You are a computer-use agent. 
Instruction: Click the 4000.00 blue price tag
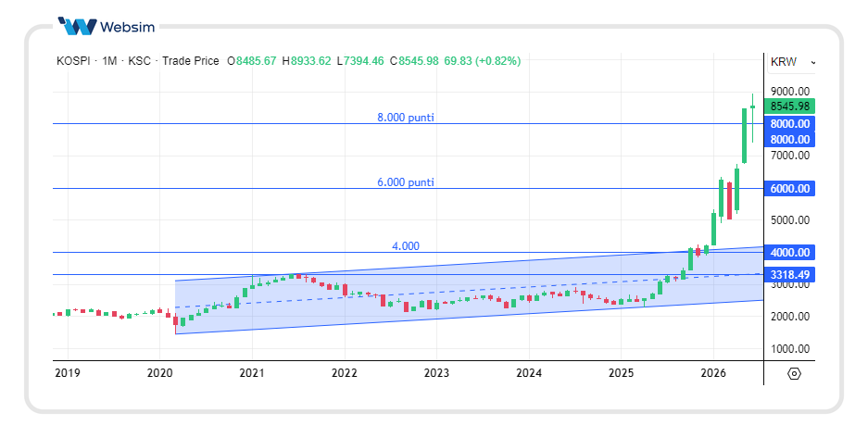click(789, 253)
